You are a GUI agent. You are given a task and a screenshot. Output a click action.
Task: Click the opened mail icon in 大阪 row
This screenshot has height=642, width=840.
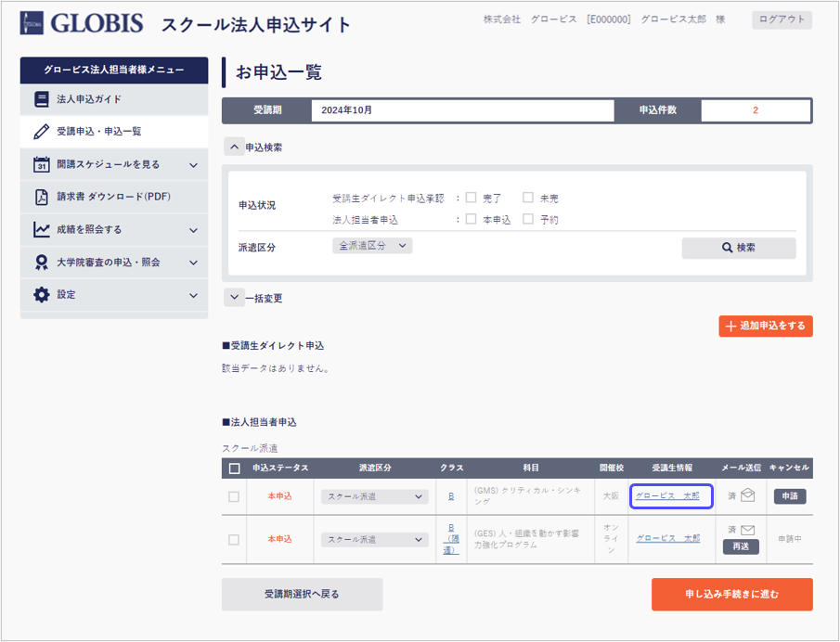click(x=747, y=495)
